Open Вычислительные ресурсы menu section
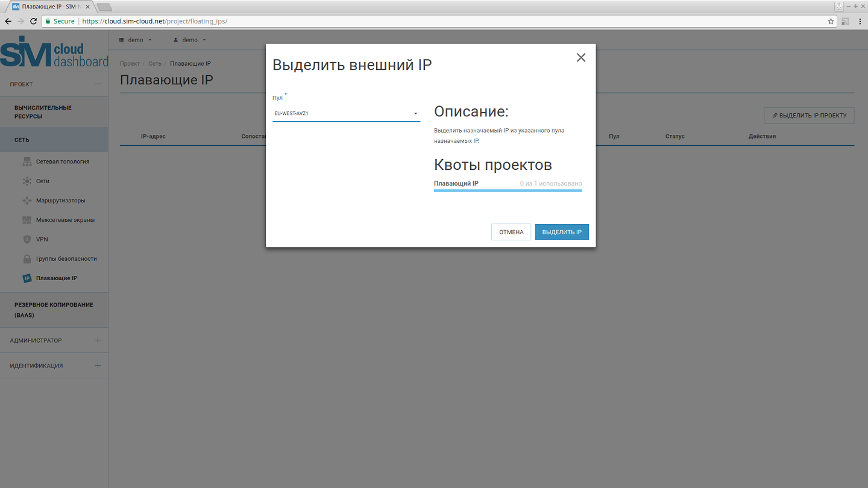Screen dimensions: 868x488 (43, 112)
